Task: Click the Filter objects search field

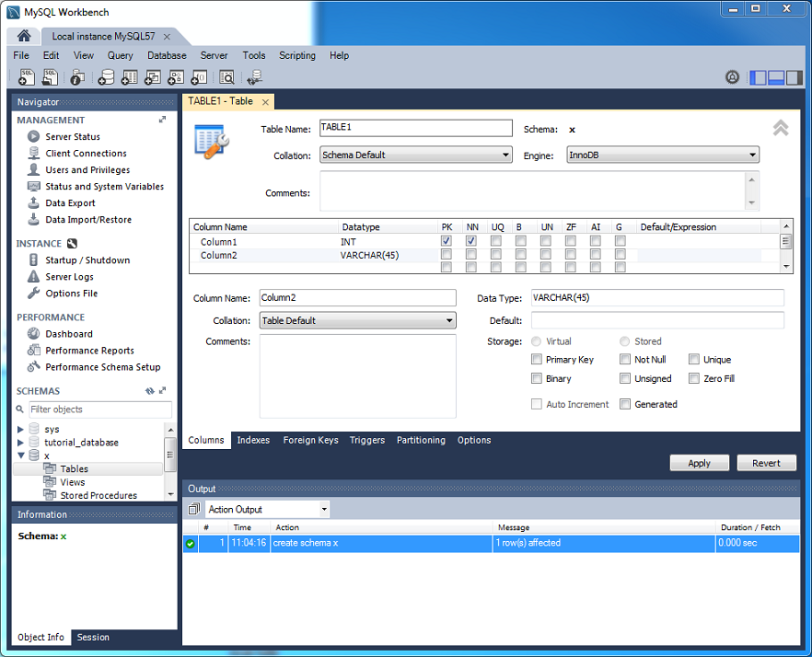Action: pos(100,409)
